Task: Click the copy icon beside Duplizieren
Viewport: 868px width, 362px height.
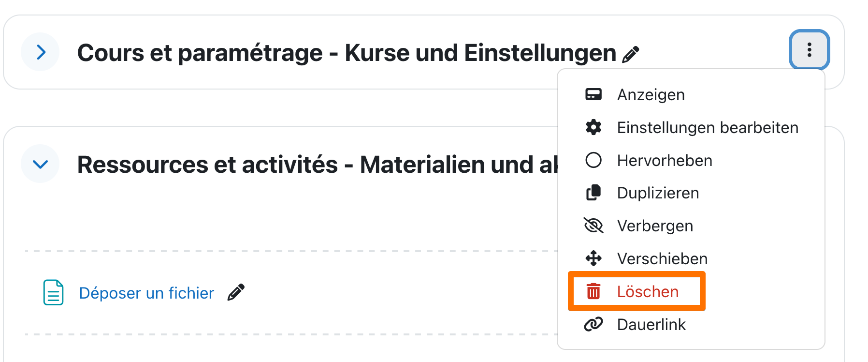Action: (593, 193)
